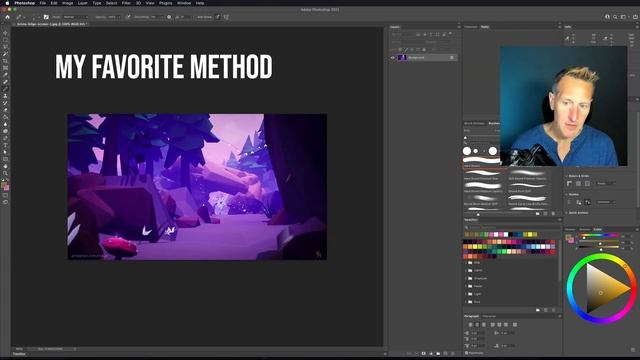Open the brush Mode dropdown

pyautogui.click(x=76, y=17)
